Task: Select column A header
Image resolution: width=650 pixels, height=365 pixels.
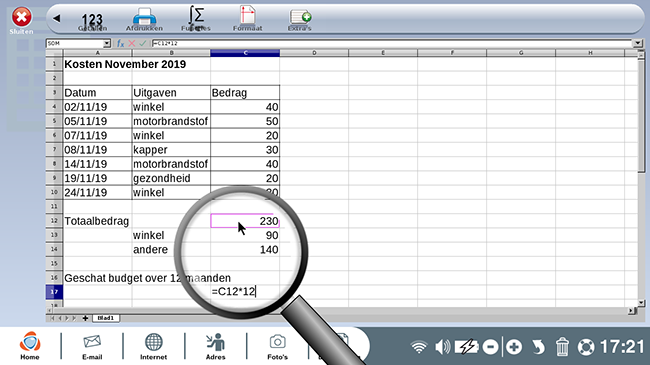Action: click(x=97, y=53)
